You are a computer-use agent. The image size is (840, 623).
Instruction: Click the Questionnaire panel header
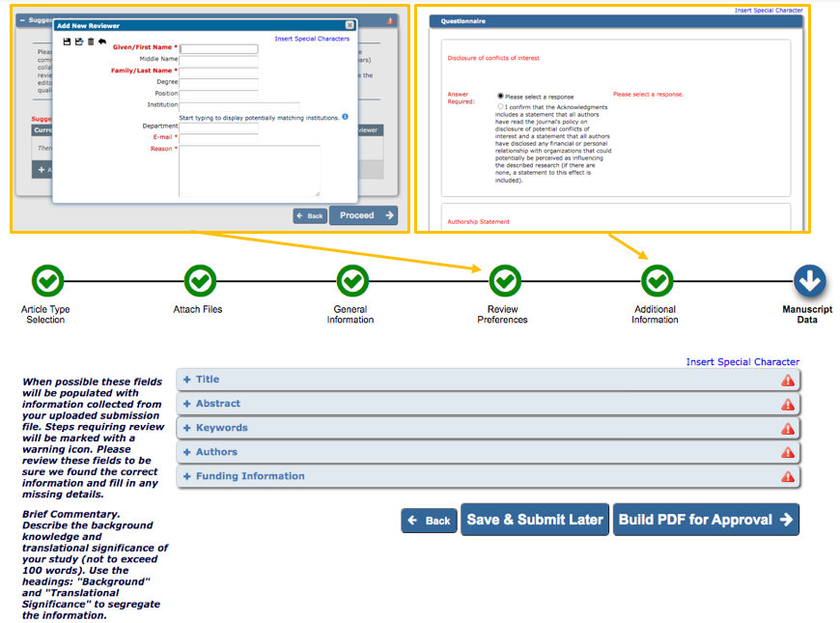tap(616, 21)
